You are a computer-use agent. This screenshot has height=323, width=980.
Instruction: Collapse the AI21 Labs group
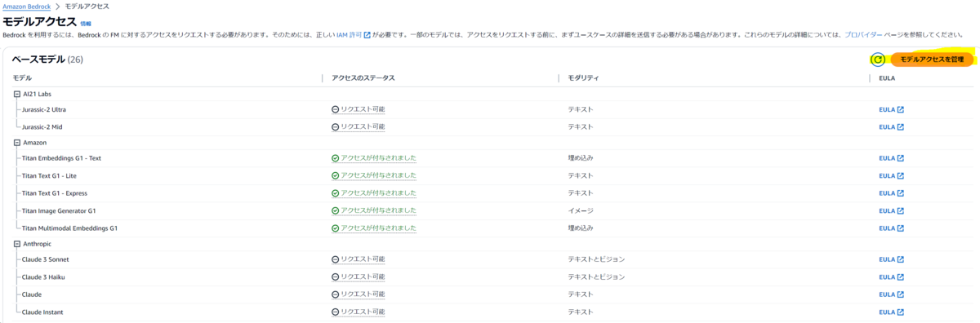click(x=17, y=94)
